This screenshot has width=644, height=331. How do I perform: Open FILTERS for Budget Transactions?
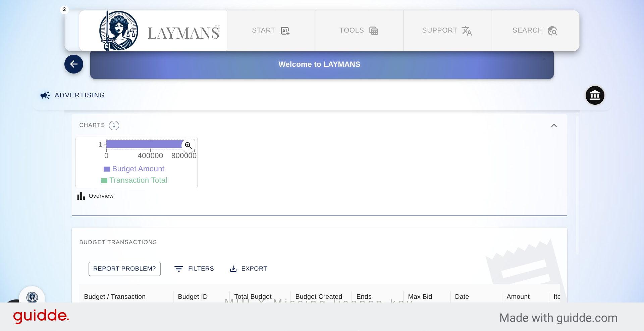pyautogui.click(x=194, y=269)
